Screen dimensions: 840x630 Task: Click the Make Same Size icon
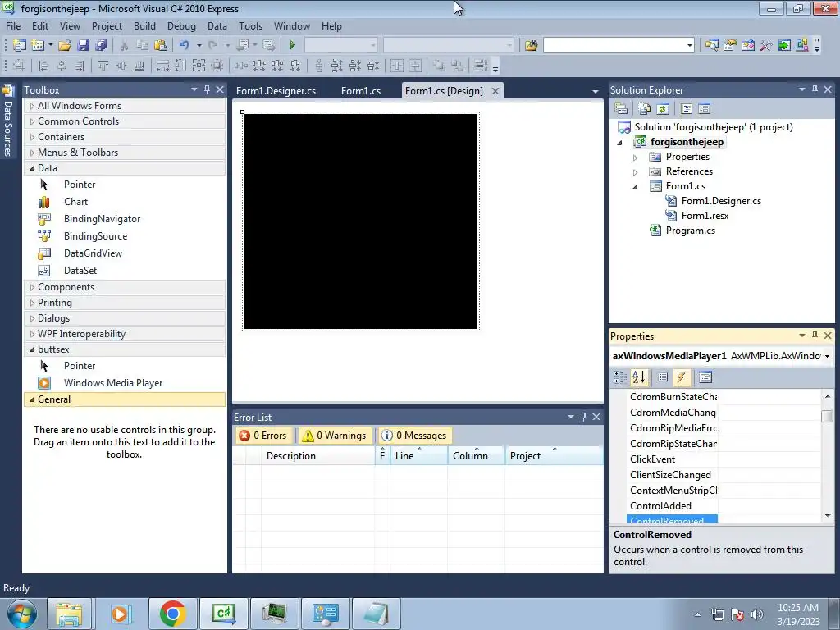pos(199,66)
